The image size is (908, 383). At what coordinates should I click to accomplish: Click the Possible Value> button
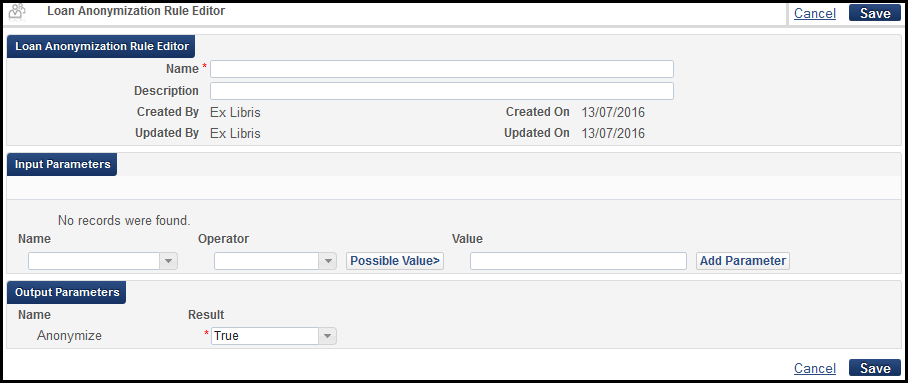pos(395,261)
